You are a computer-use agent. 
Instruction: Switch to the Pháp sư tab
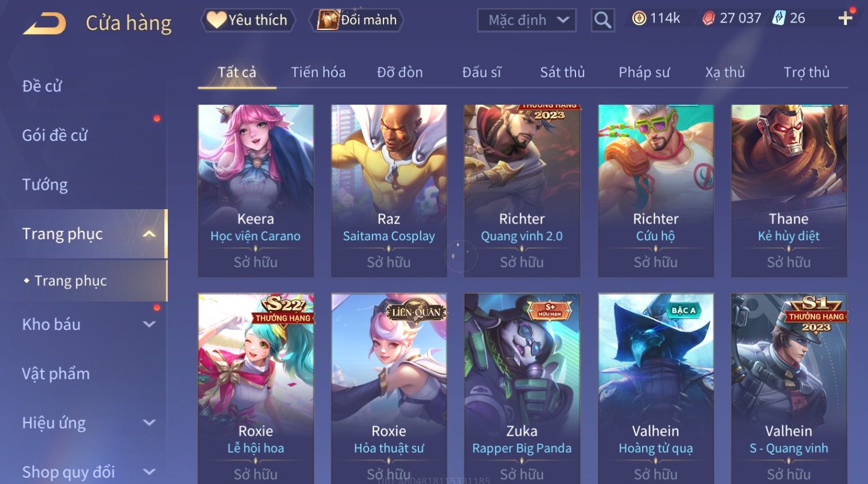(644, 72)
